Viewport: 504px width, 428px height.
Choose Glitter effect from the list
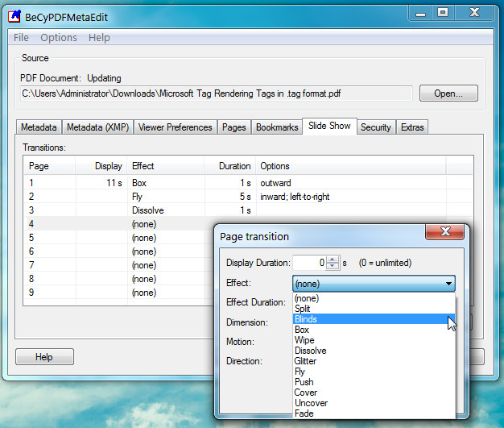[374, 361]
